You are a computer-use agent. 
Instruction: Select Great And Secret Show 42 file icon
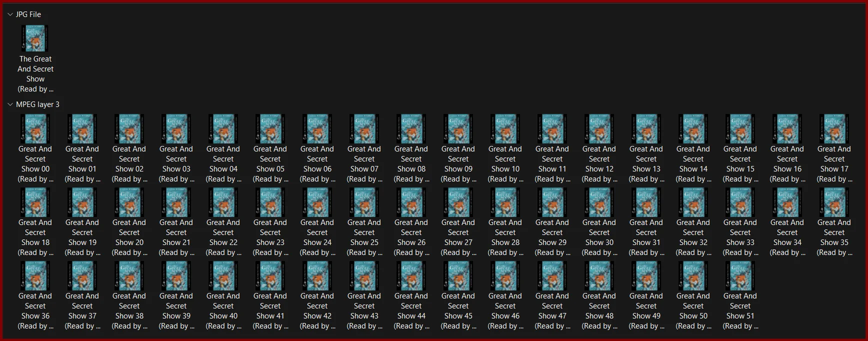pos(317,275)
